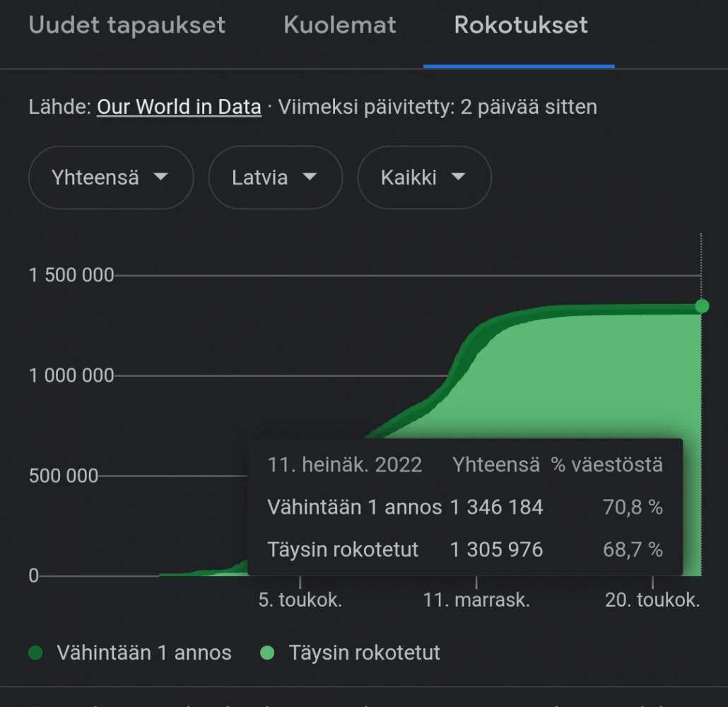Expand the Kaikki time range dropdown

pyautogui.click(x=423, y=177)
